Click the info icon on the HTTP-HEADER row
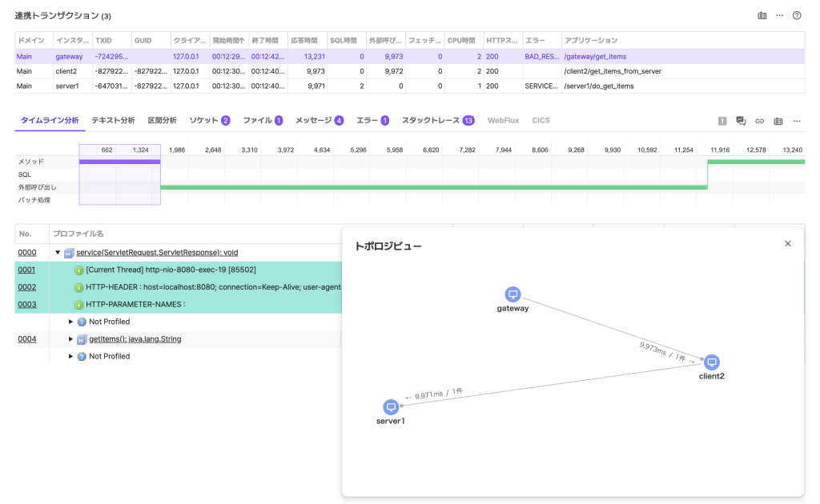 pyautogui.click(x=79, y=287)
